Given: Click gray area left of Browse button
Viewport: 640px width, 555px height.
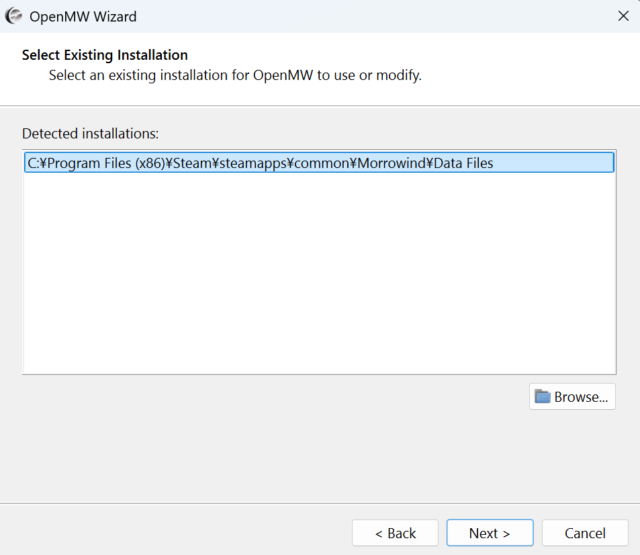Looking at the screenshot, I should pos(270,397).
